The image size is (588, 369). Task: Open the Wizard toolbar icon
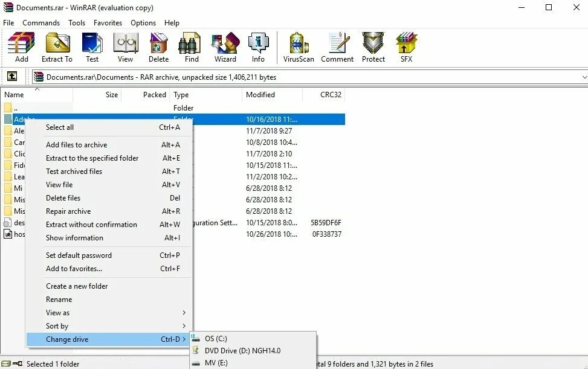click(225, 47)
